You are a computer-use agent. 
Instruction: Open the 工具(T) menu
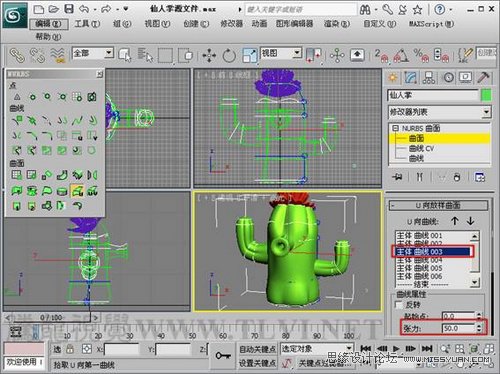[x=87, y=24]
